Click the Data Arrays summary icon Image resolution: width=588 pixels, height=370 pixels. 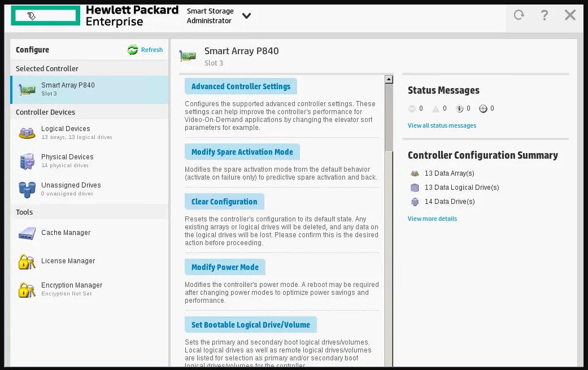(x=415, y=173)
